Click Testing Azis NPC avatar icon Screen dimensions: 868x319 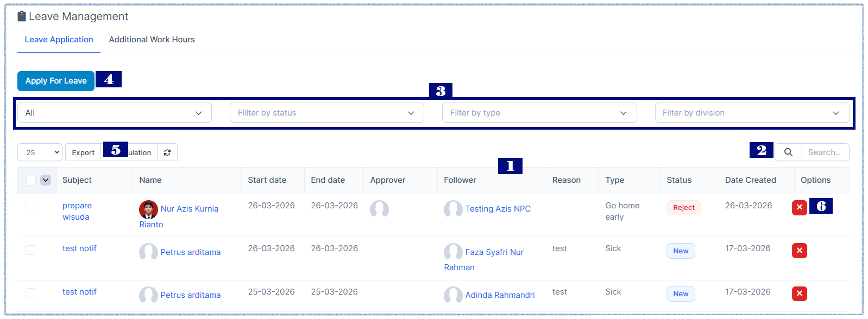click(453, 209)
